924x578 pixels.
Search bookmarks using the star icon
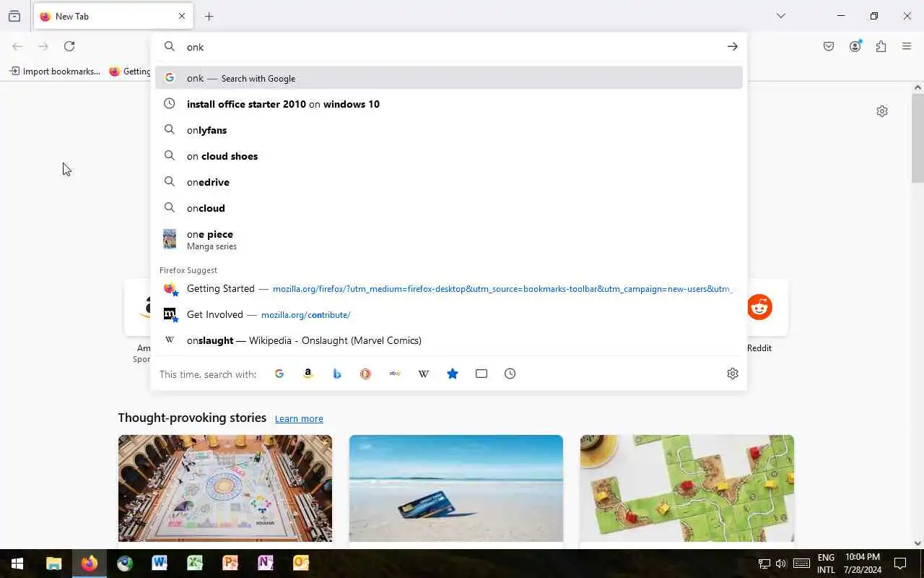pyautogui.click(x=453, y=374)
